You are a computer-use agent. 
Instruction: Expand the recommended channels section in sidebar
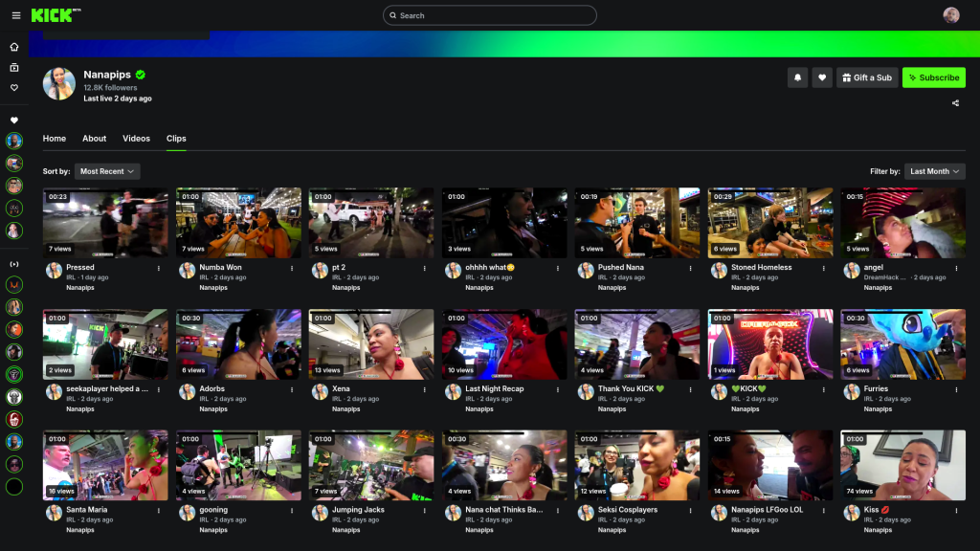tap(14, 264)
